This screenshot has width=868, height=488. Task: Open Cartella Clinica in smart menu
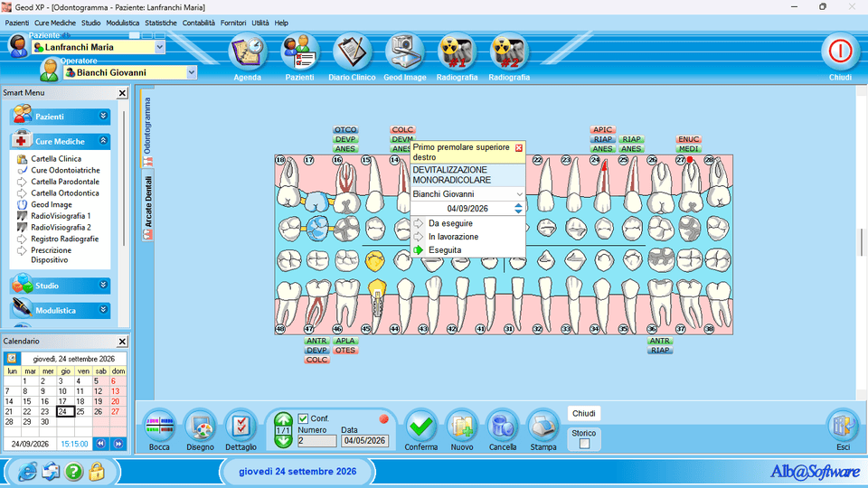pos(56,159)
